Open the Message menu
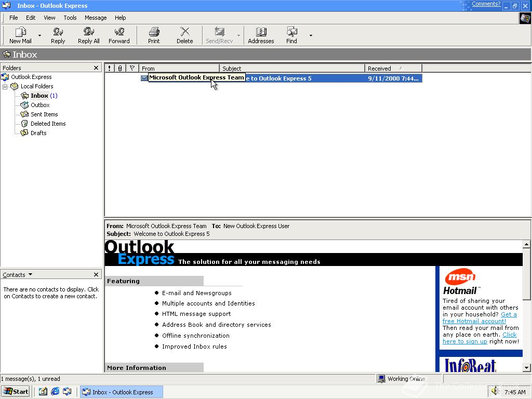The height and width of the screenshot is (399, 532). 96,18
